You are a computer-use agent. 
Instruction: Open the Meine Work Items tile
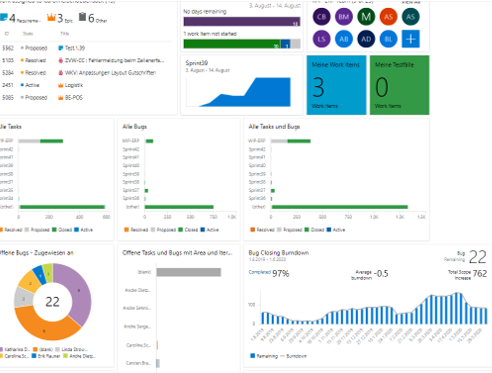point(336,85)
